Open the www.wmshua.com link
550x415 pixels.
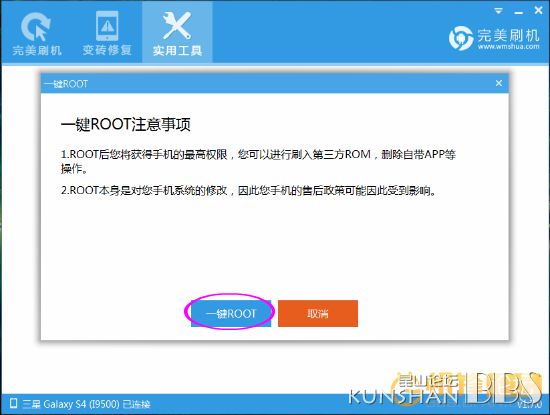point(508,46)
